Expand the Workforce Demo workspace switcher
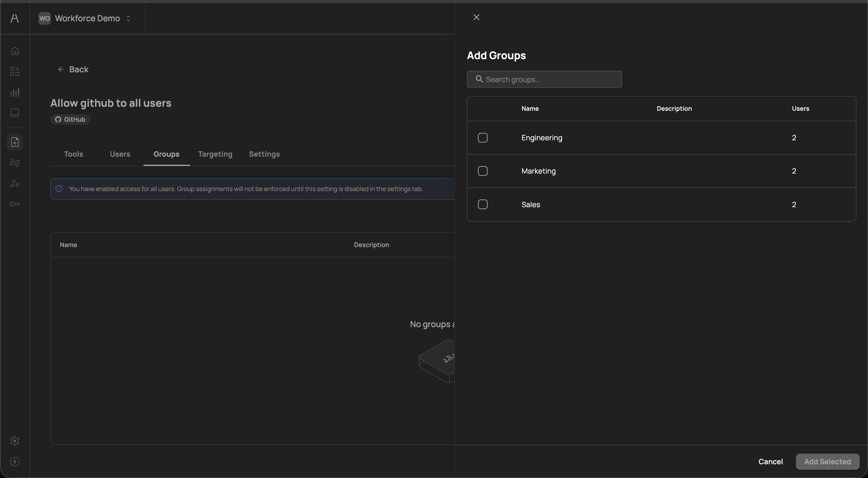 [87, 18]
